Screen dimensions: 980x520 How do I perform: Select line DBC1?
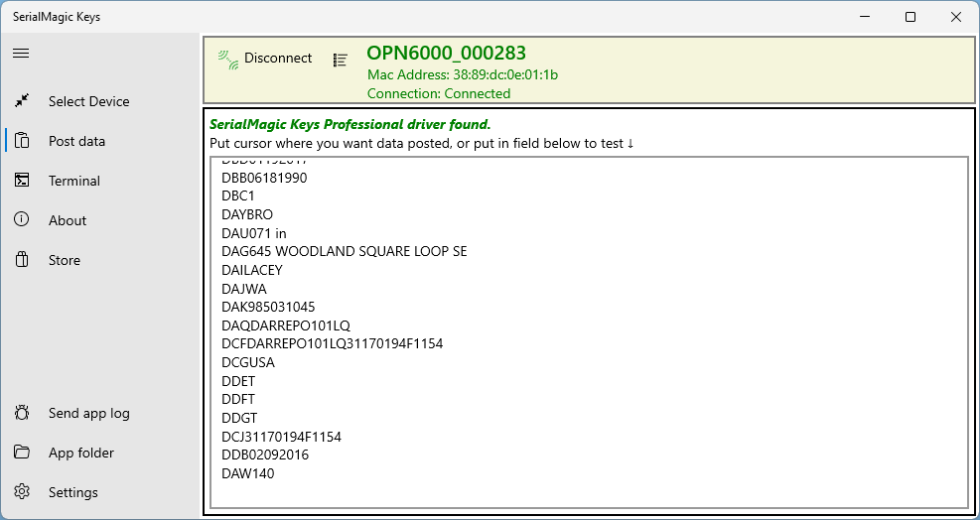pyautogui.click(x=238, y=196)
